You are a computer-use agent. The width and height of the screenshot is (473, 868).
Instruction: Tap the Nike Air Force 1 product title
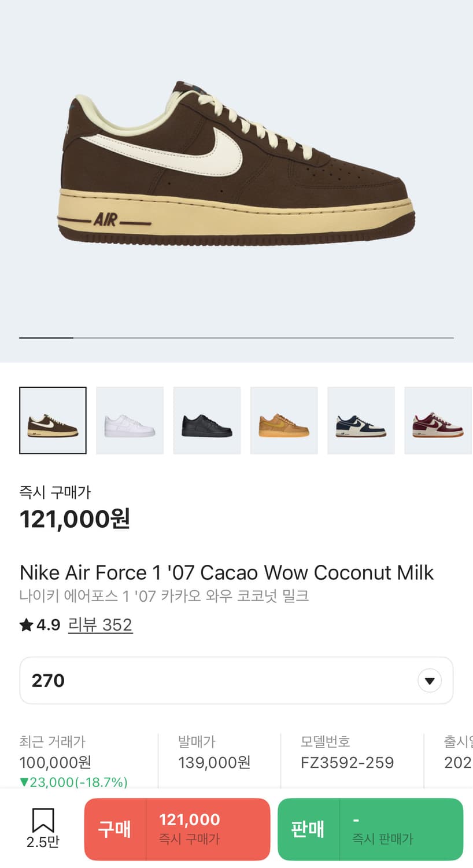(x=227, y=573)
